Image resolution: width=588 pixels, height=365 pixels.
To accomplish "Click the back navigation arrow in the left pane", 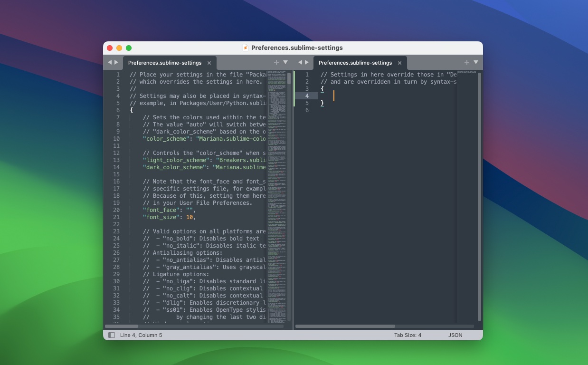I will (x=111, y=62).
